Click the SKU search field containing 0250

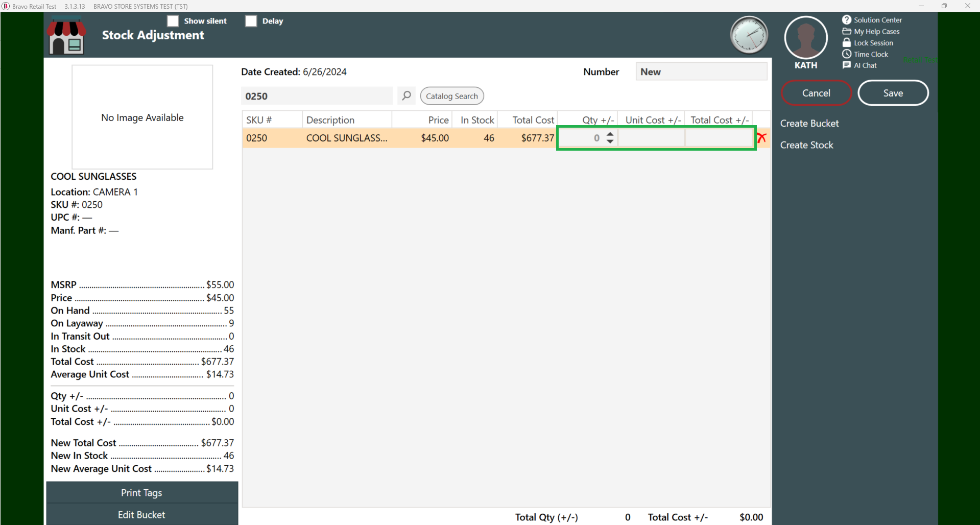(x=317, y=96)
